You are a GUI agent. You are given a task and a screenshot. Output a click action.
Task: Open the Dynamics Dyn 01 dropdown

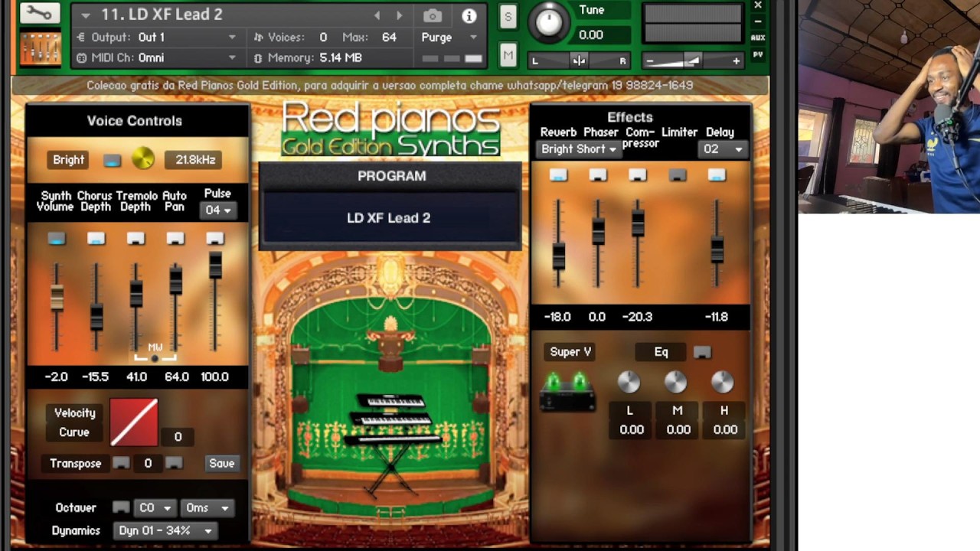(165, 530)
